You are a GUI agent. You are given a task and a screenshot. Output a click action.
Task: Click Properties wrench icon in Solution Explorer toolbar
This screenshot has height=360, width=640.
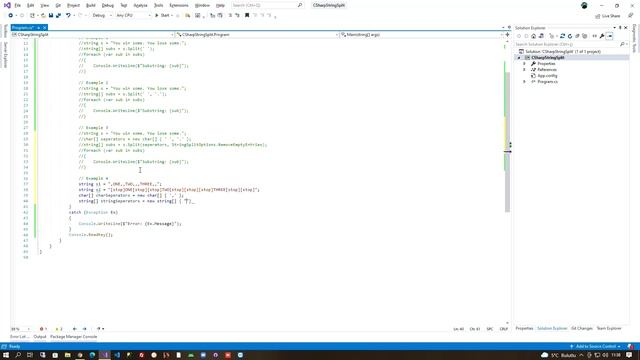(x=602, y=36)
